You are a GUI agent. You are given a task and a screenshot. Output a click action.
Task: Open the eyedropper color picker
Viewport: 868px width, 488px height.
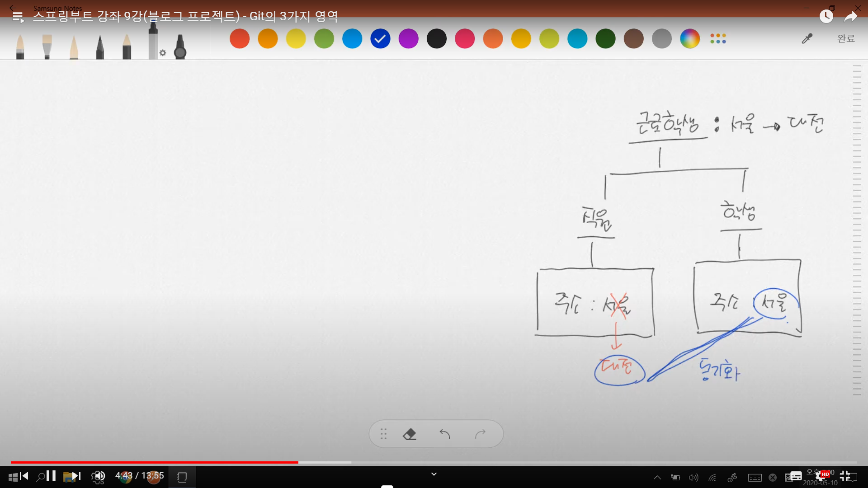point(807,39)
